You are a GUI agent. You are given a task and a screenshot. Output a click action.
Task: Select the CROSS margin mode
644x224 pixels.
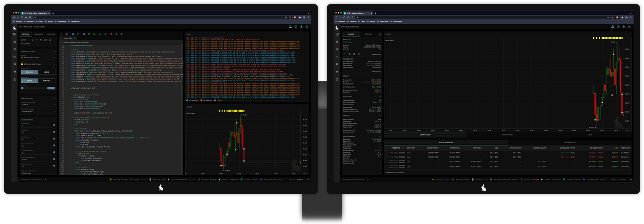pos(30,80)
